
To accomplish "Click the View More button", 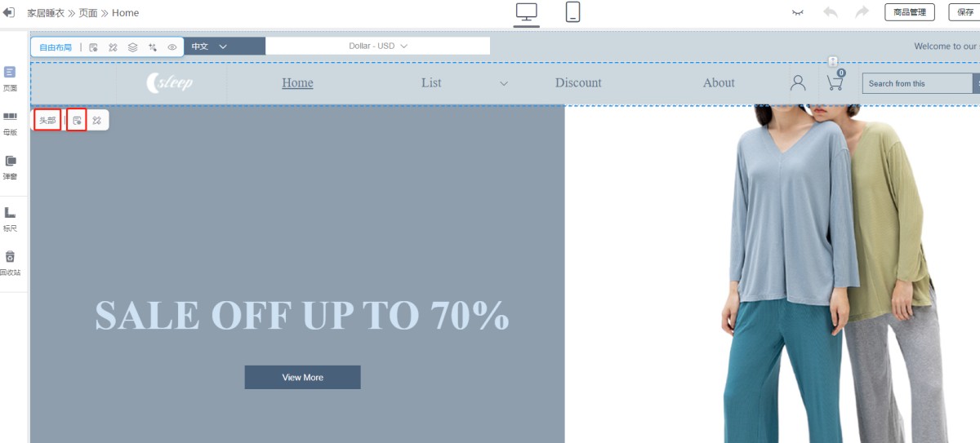I will [x=302, y=377].
